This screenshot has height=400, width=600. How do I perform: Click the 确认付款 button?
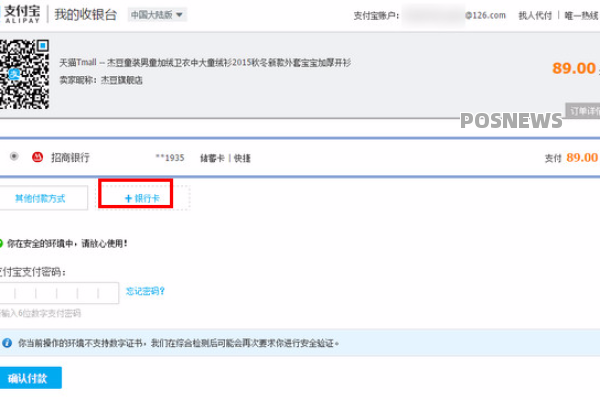click(29, 378)
